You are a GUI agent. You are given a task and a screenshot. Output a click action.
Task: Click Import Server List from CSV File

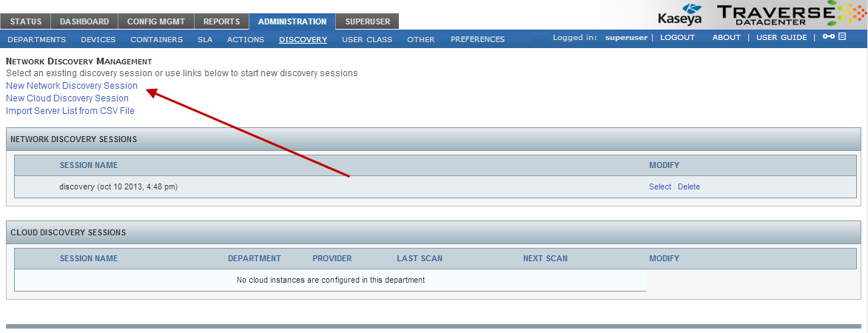click(70, 111)
